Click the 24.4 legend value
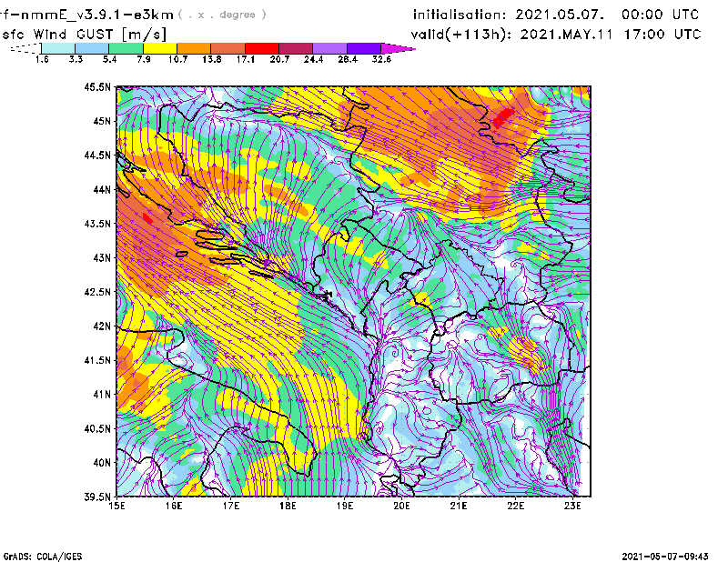Viewport: 728px width, 562px height. coord(313,59)
